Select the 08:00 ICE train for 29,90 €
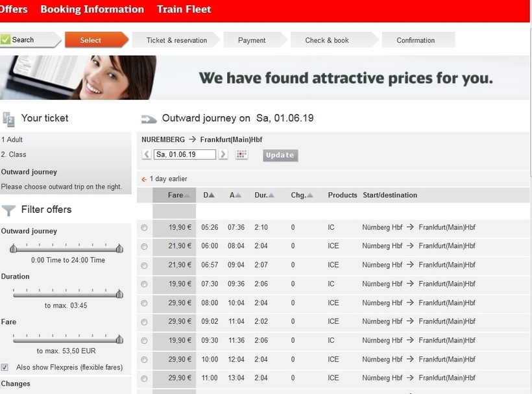This screenshot has width=532, height=394. pyautogui.click(x=144, y=303)
